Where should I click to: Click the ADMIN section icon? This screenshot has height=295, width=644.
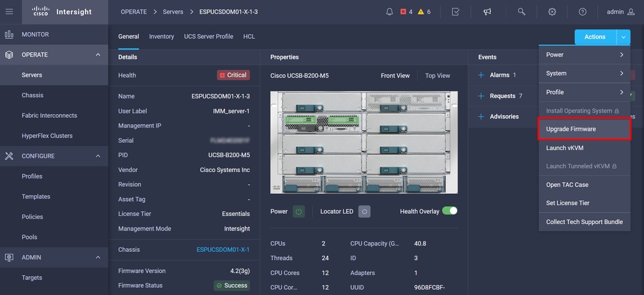pyautogui.click(x=9, y=257)
